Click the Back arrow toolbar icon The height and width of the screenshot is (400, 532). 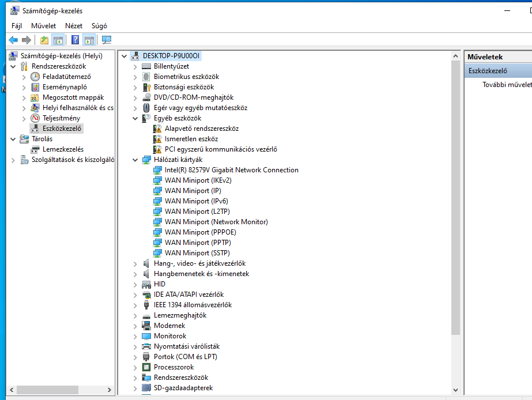click(x=13, y=40)
